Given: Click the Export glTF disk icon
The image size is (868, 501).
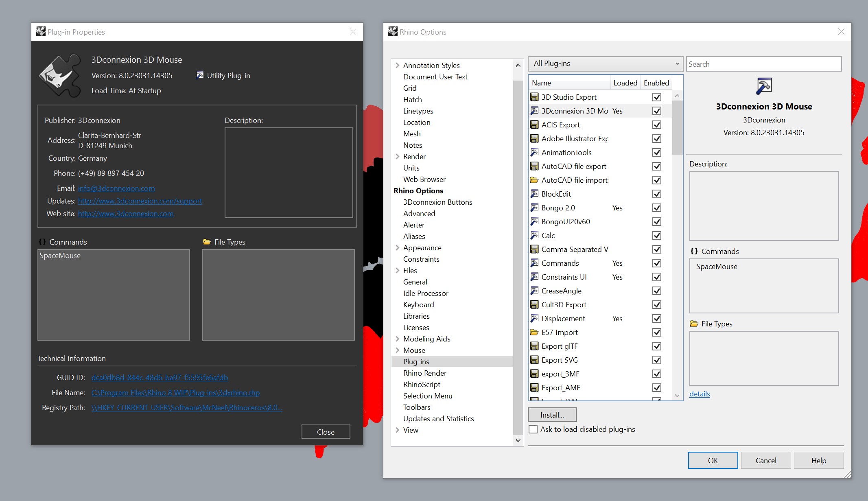Looking at the screenshot, I should pos(534,346).
